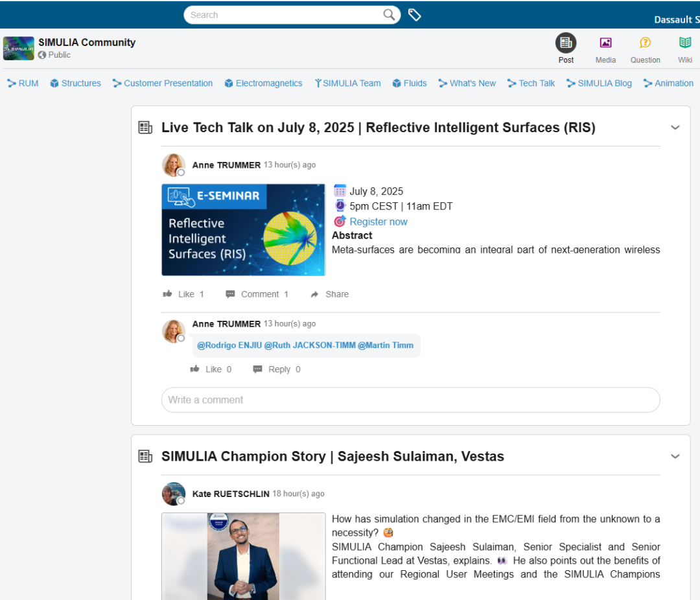Open Anne Trummer's avatar in the comment
Image resolution: width=700 pixels, height=600 pixels.
174,331
